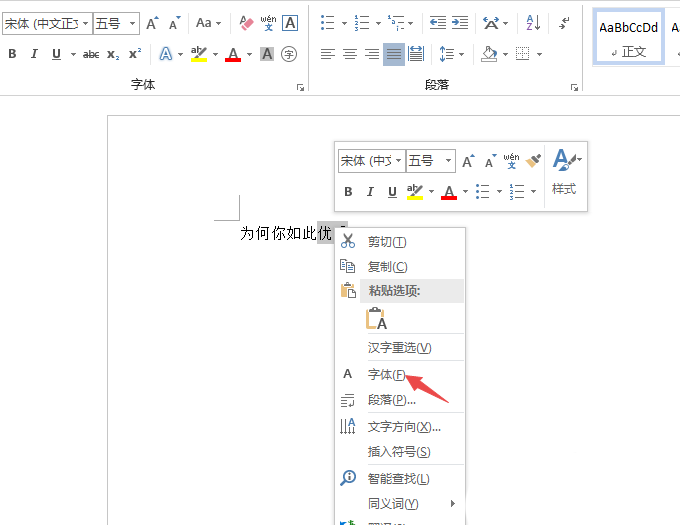
Task: Select 汉字重选 reconvert option
Action: coord(400,347)
